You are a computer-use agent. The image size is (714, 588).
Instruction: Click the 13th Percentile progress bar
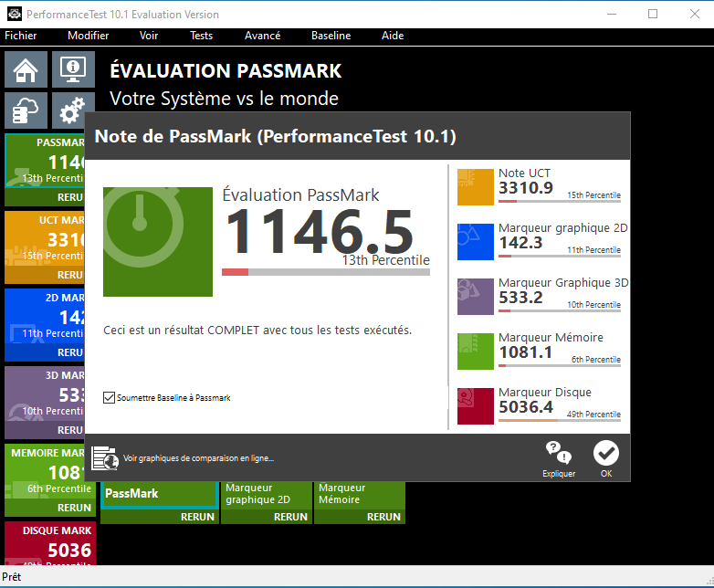click(326, 272)
